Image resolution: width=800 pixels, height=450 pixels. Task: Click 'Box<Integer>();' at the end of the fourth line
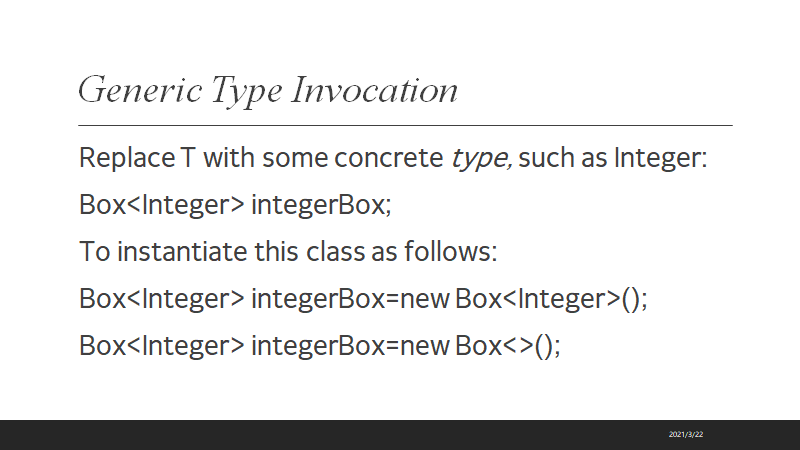(552, 299)
